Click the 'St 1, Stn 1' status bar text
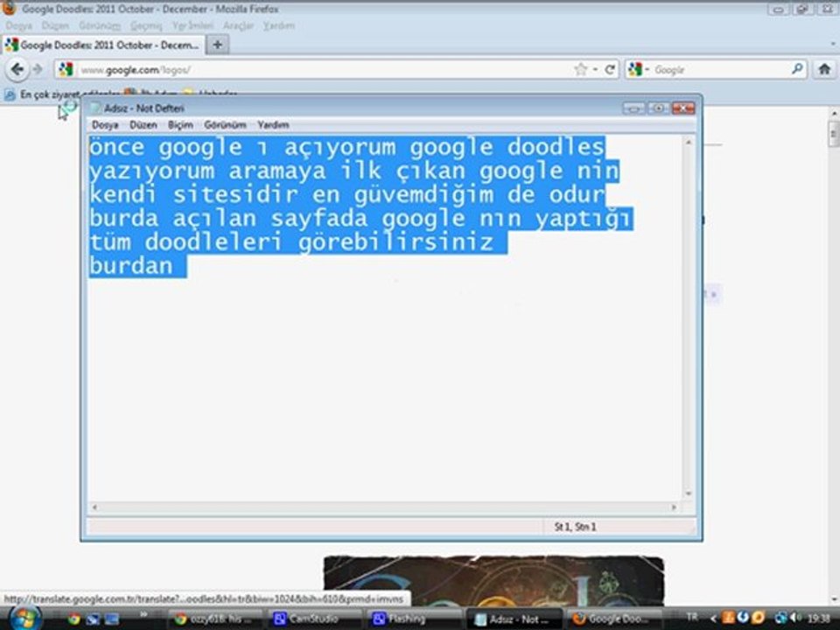The image size is (840, 630). (x=576, y=527)
